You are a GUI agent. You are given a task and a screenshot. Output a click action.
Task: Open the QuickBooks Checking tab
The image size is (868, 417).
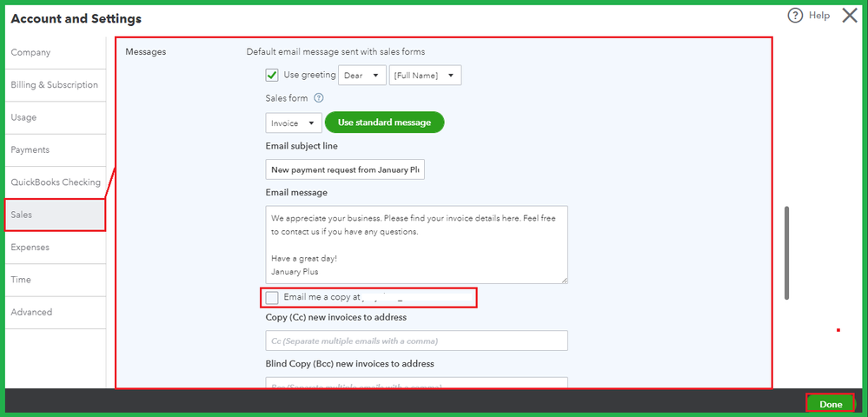[x=56, y=182]
